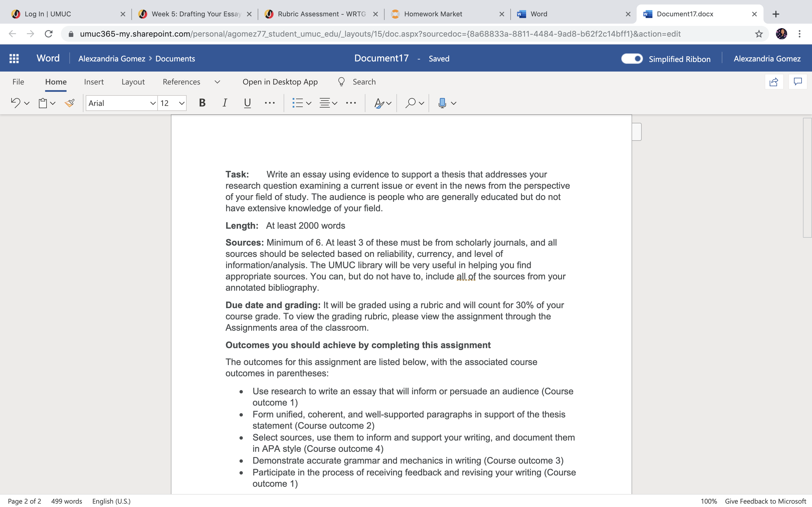
Task: Expand the bullets list dropdown arrow
Action: (309, 103)
